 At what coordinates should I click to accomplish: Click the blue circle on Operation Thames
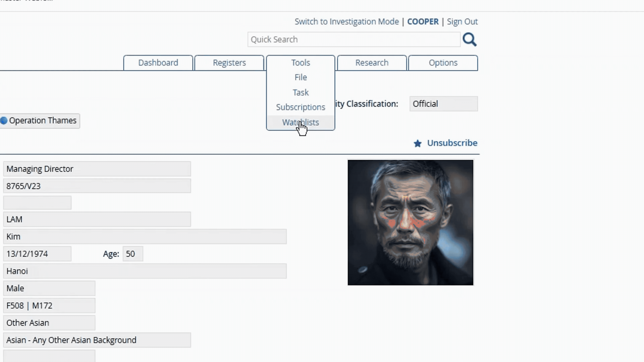click(4, 121)
